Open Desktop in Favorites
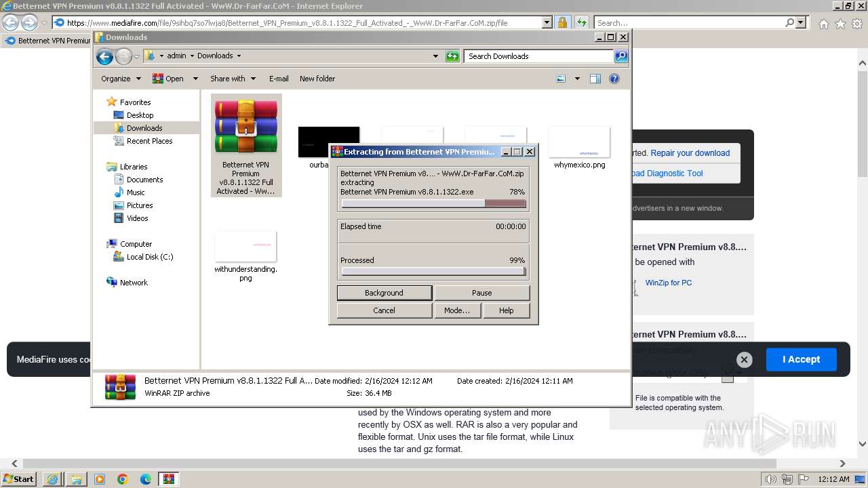868x488 pixels. 140,115
